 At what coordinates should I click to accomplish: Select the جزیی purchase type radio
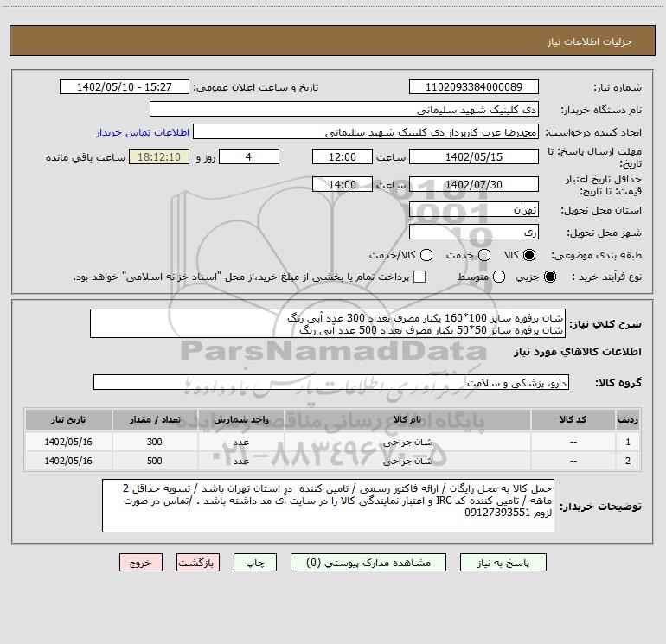click(550, 277)
